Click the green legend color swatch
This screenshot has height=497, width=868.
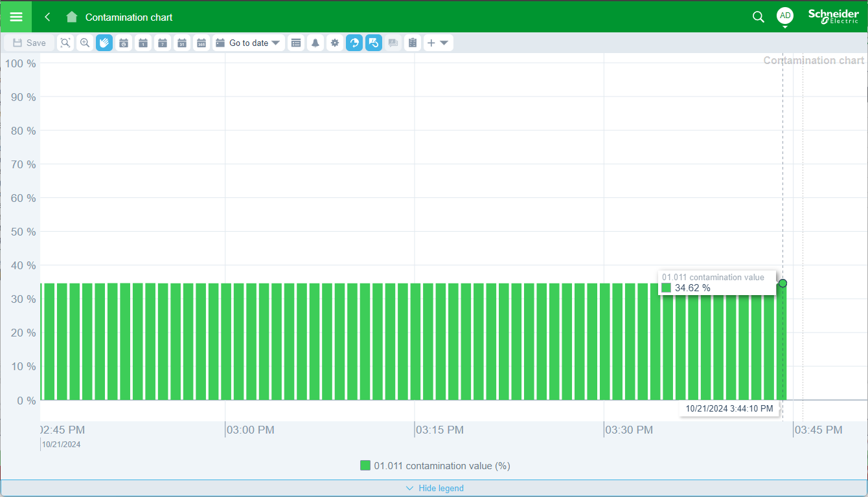(x=365, y=465)
